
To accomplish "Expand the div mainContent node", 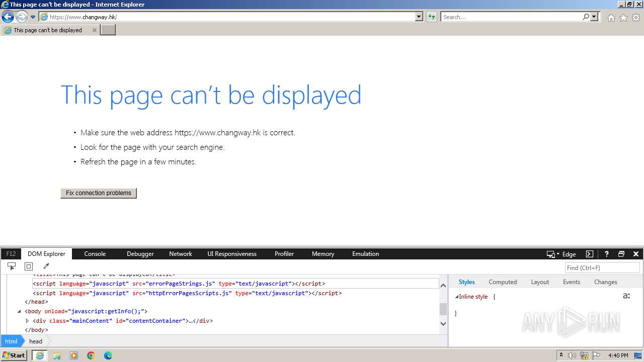I will tap(27, 321).
